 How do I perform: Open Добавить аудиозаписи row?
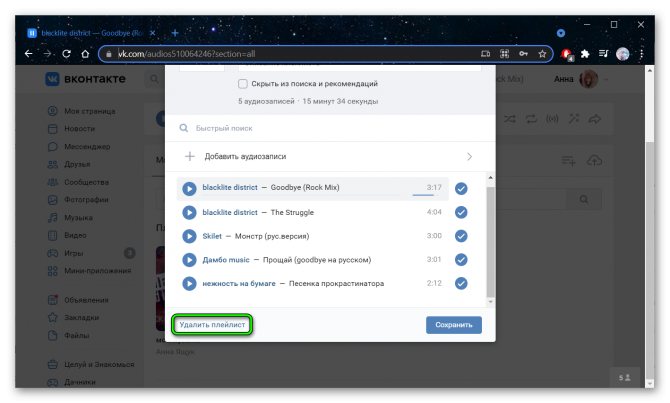point(330,156)
